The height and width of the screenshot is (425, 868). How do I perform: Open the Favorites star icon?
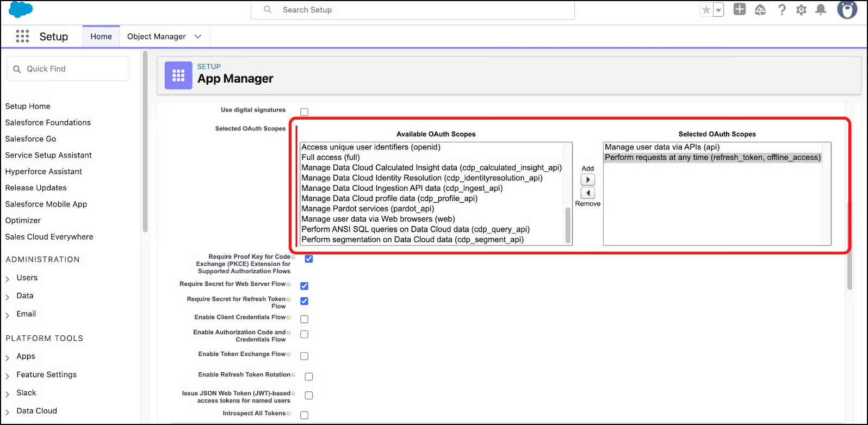point(706,10)
